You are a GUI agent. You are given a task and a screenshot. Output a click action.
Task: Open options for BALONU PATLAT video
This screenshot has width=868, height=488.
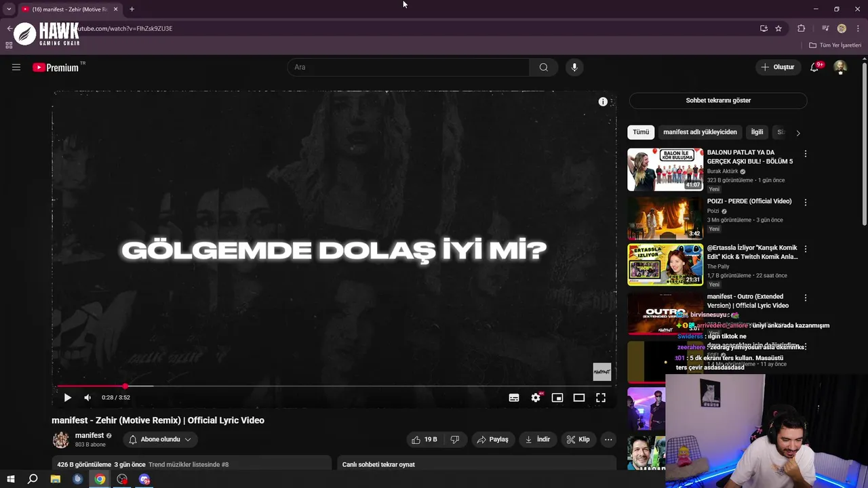[x=806, y=154]
